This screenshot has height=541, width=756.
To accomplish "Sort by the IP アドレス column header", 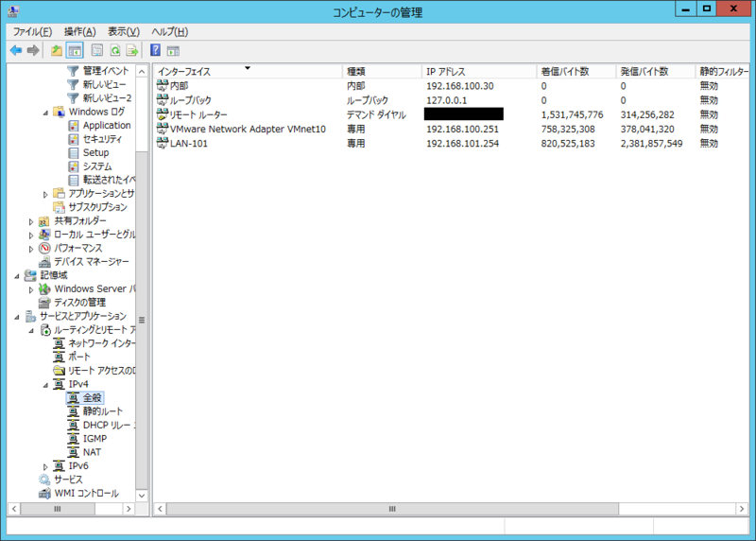I will click(479, 72).
